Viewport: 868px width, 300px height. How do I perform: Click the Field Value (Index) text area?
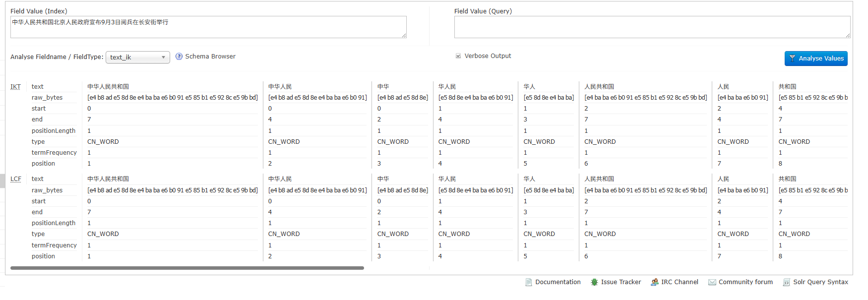point(208,27)
